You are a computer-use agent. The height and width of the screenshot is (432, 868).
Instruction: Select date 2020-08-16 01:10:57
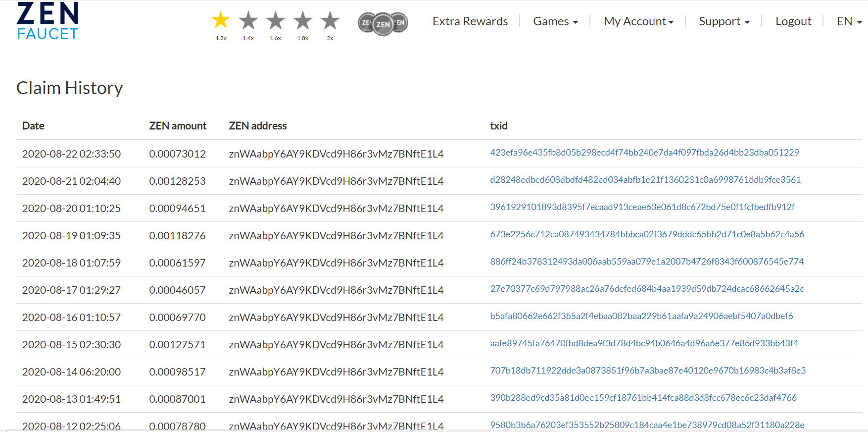(x=71, y=318)
